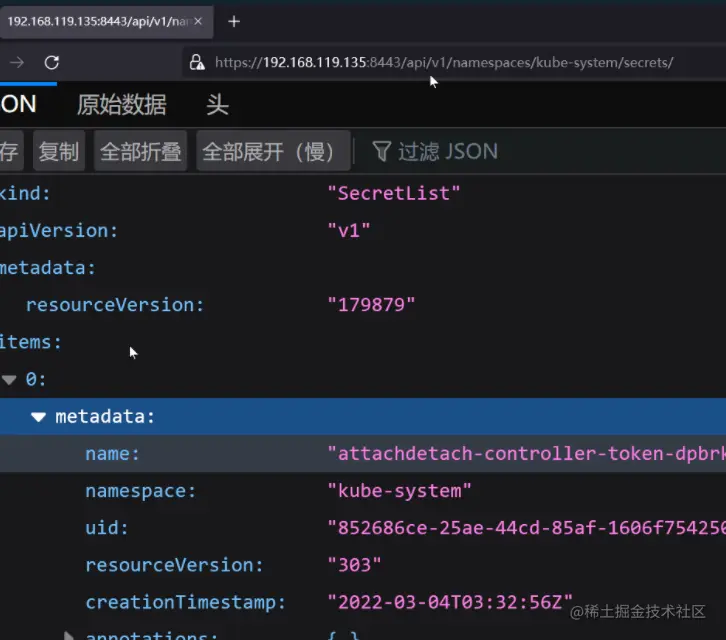Switch to the 头 tab
726x640 pixels.
217,104
